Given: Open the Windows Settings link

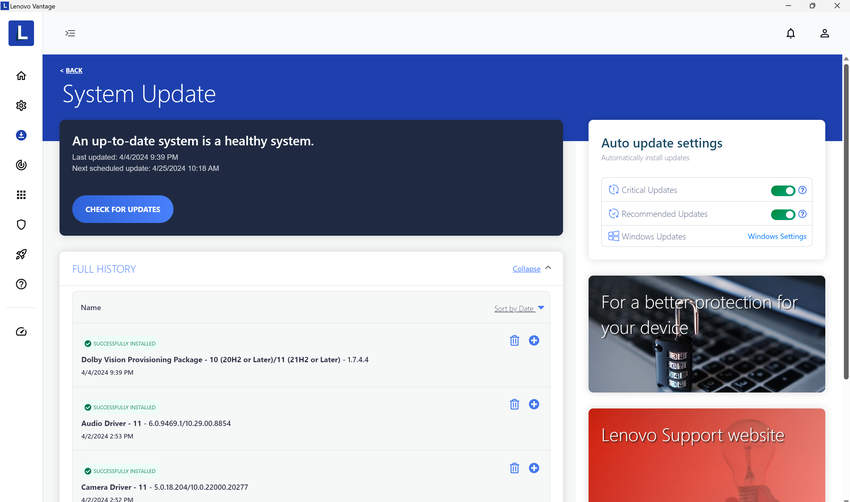Looking at the screenshot, I should click(777, 237).
